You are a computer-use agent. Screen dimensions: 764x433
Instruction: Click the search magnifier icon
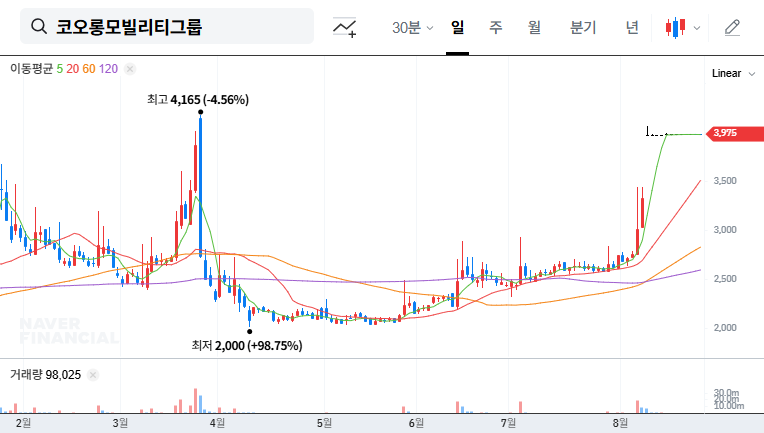pyautogui.click(x=38, y=26)
